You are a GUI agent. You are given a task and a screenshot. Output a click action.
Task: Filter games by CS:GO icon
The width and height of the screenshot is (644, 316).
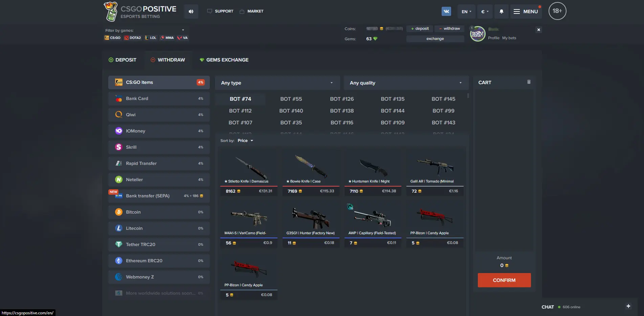[x=113, y=38]
